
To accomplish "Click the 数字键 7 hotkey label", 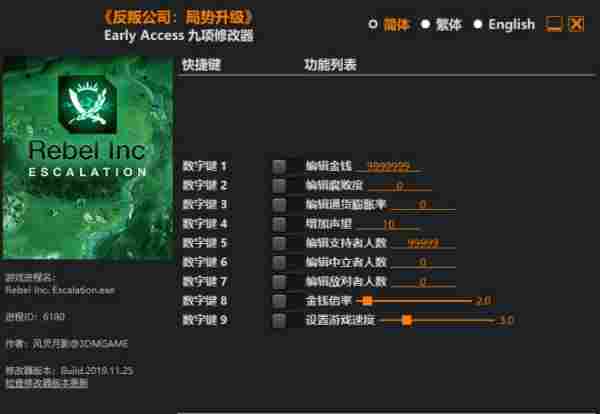I will click(205, 282).
